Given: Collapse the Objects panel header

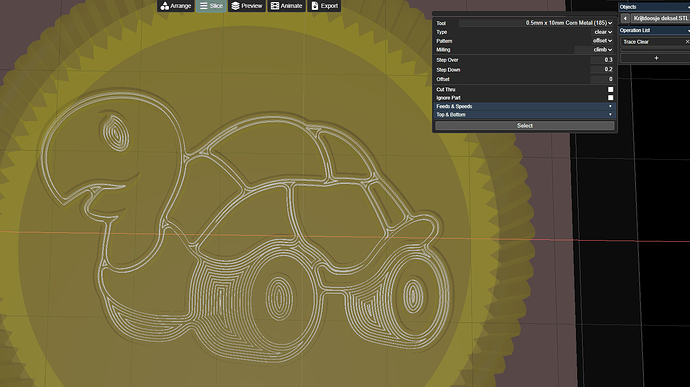Looking at the screenshot, I should (654, 7).
